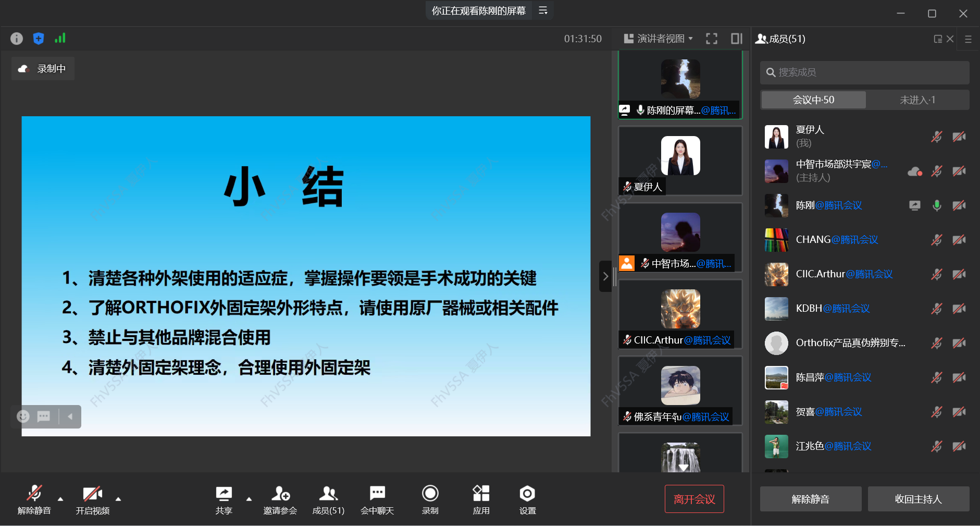The image size is (980, 526).
Task: Open the meeting info icon
Action: tap(17, 39)
